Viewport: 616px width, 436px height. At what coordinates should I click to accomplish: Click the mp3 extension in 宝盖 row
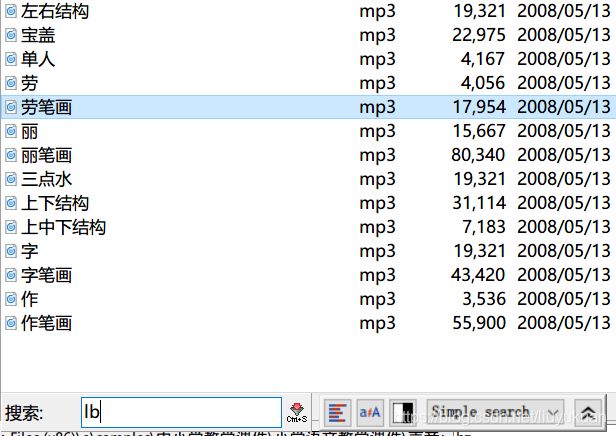tap(378, 36)
